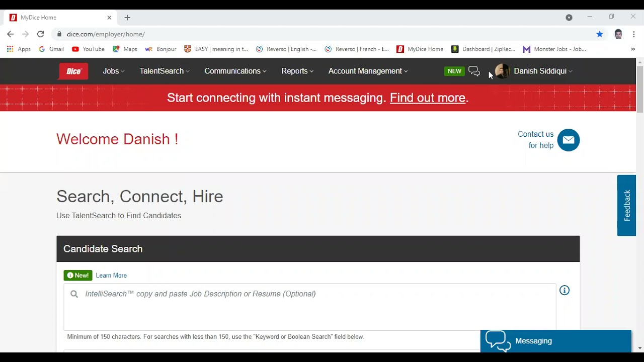Open the Chrome profile avatar icon
The width and height of the screenshot is (644, 362).
pyautogui.click(x=618, y=34)
